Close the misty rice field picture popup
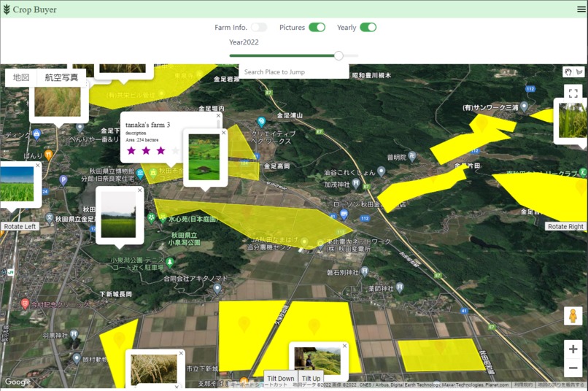 tap(140, 190)
